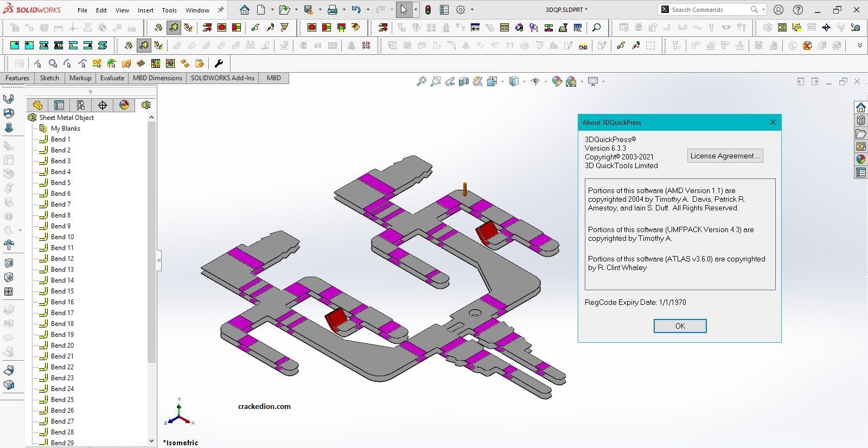Viewport: 868px width, 448px height.
Task: Open the Display Style dropdown arrow
Action: tap(525, 81)
